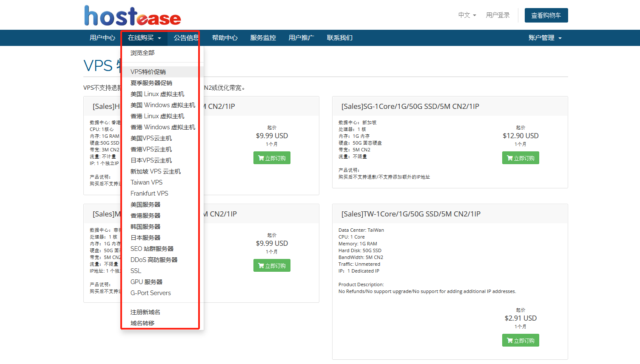
Task: Open 公告信息 in the navigation bar
Action: [x=186, y=38]
